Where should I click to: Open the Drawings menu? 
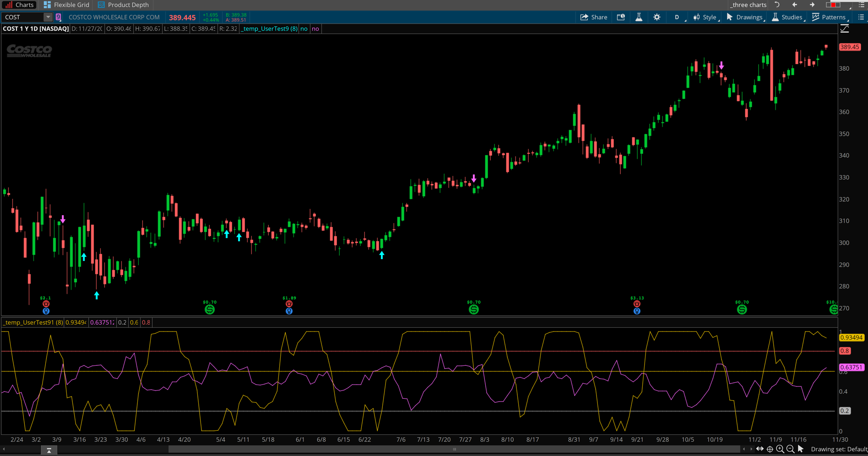[x=745, y=17]
